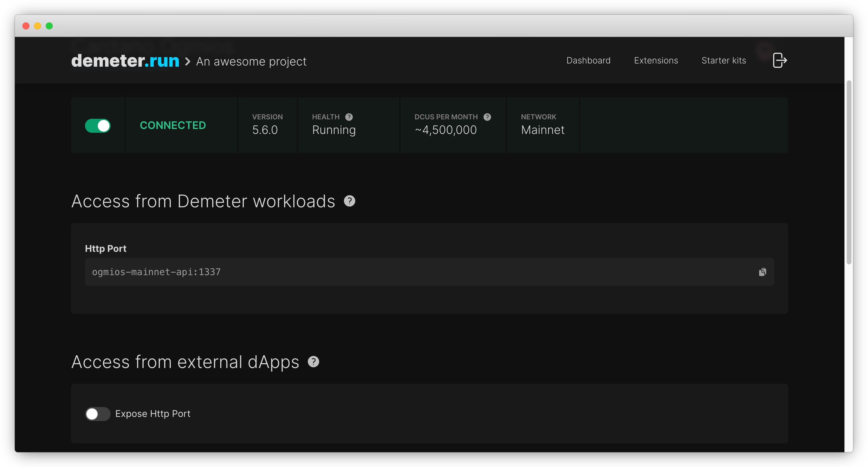Viewport: 868px width, 467px height.
Task: Click the Http Port label
Action: pyautogui.click(x=105, y=249)
